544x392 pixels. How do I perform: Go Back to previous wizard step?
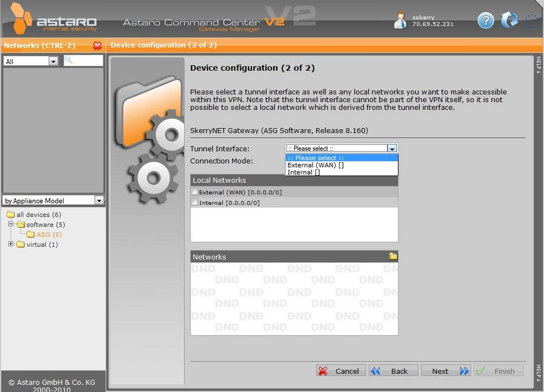pos(392,371)
